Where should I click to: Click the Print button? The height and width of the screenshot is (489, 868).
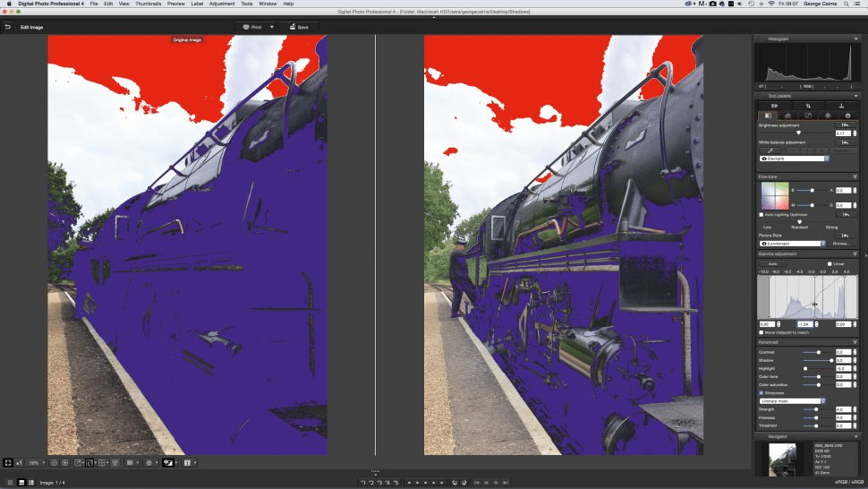251,27
